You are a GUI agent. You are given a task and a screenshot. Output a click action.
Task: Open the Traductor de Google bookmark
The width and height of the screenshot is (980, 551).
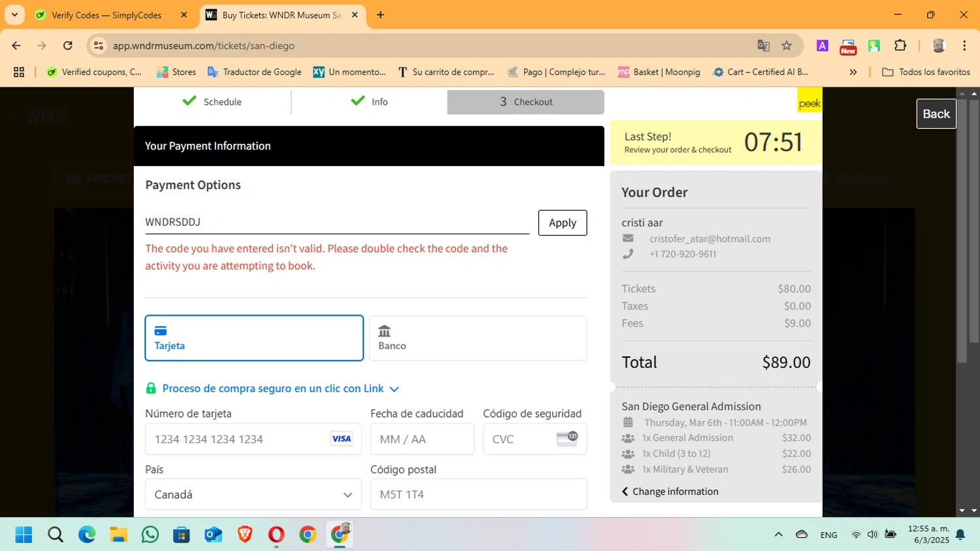click(254, 72)
